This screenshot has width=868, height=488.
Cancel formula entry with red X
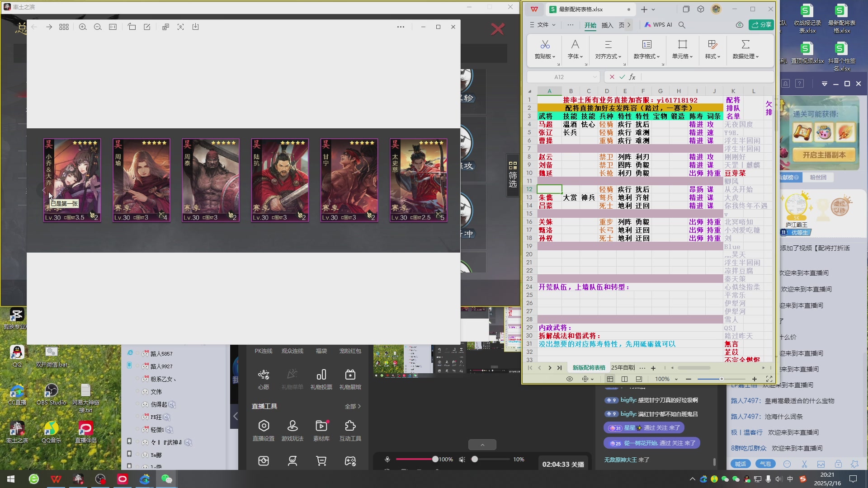coord(612,77)
